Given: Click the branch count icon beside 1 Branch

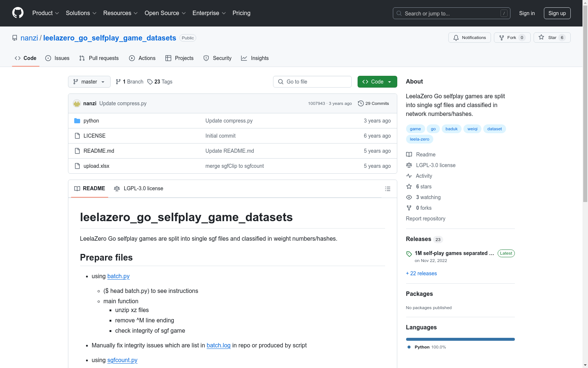Looking at the screenshot, I should click(x=118, y=82).
